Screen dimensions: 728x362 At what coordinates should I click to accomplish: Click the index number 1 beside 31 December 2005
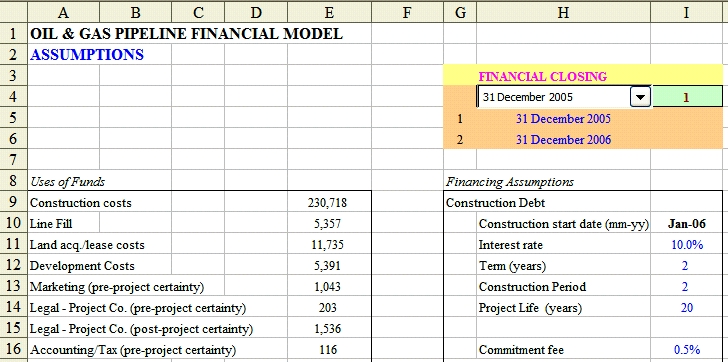tap(460, 119)
